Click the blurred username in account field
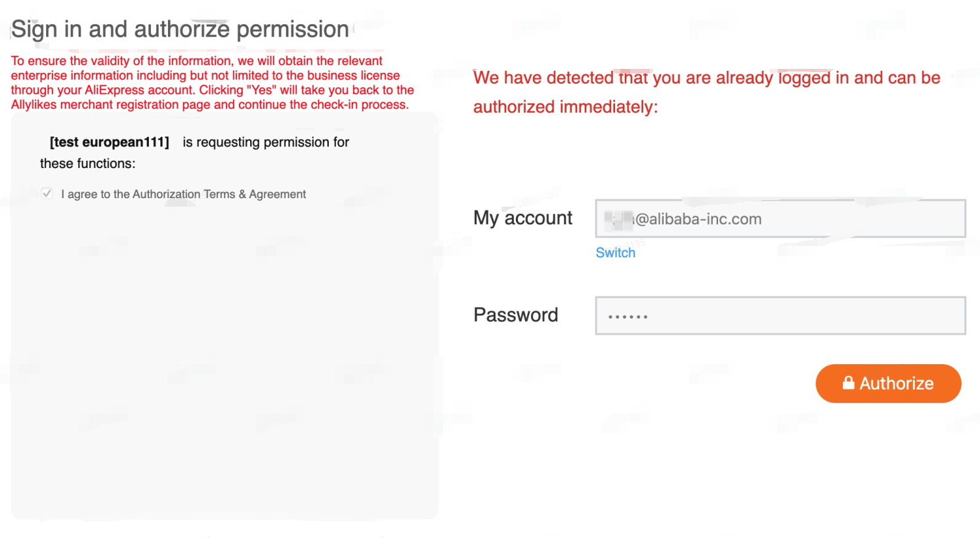This screenshot has width=980, height=538. tap(618, 219)
